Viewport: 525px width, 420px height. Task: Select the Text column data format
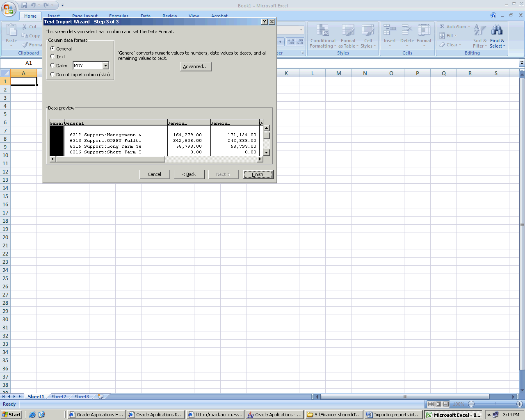[x=52, y=56]
